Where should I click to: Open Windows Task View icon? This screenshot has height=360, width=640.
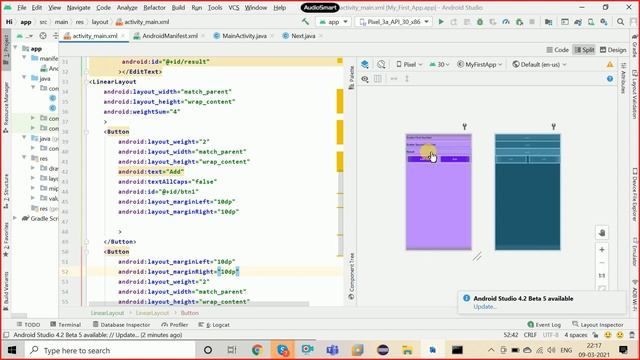click(232, 350)
